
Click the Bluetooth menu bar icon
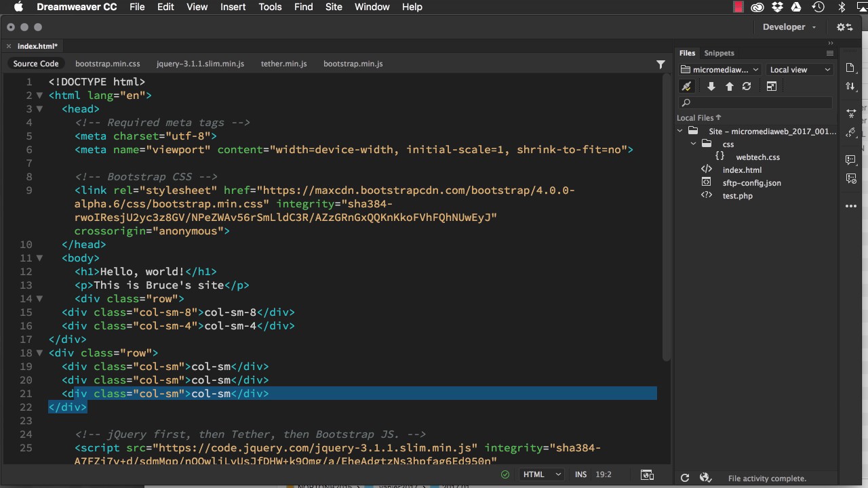click(842, 7)
